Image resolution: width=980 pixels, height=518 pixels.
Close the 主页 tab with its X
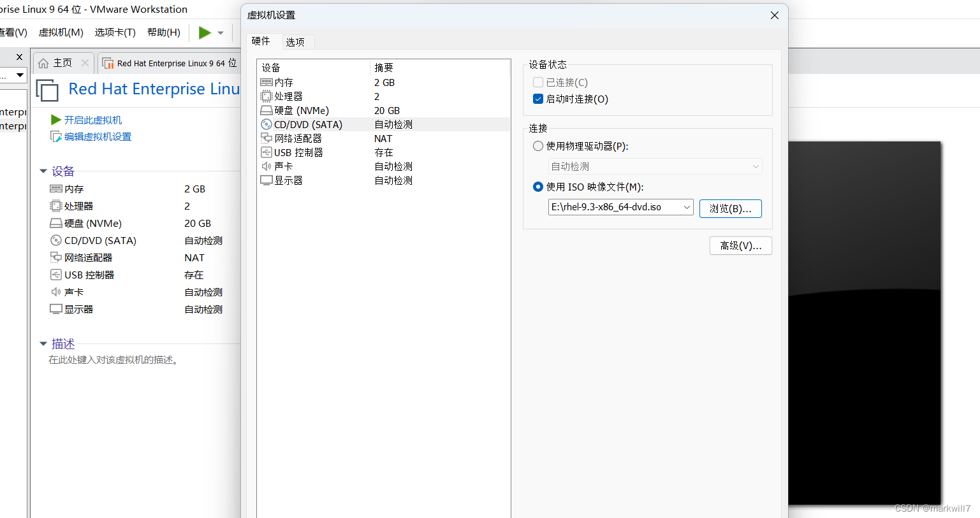85,63
